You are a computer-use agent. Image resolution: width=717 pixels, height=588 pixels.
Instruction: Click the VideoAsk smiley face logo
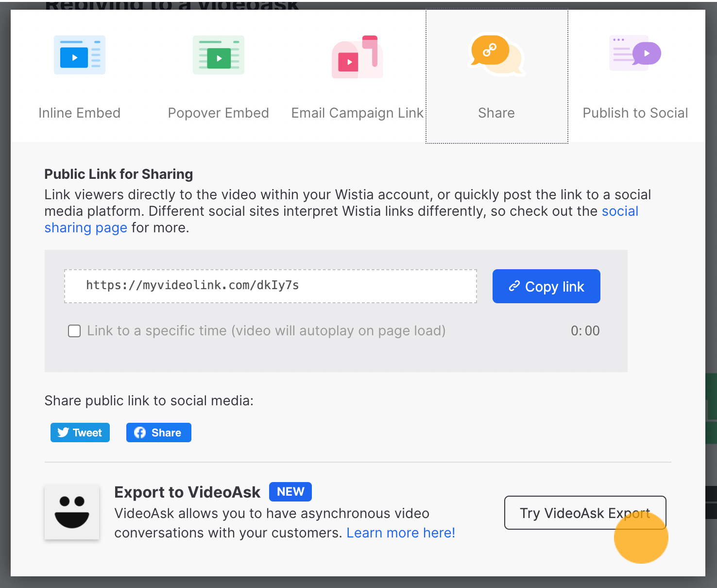[72, 512]
